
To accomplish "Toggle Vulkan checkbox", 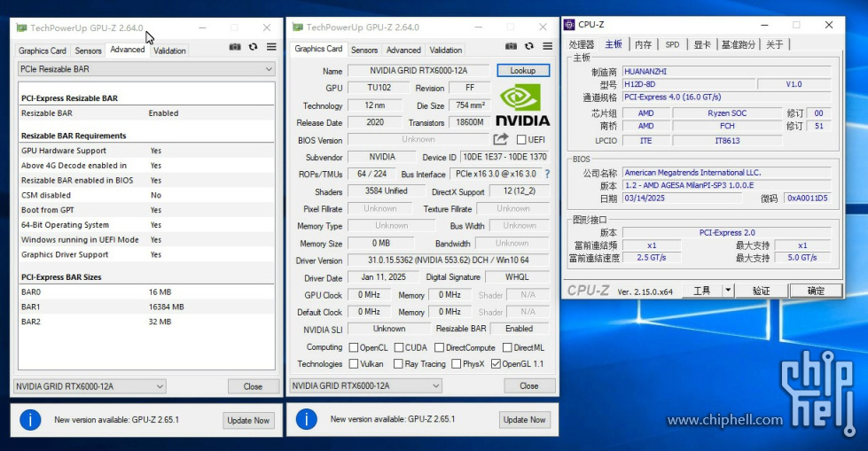I will pos(354,363).
